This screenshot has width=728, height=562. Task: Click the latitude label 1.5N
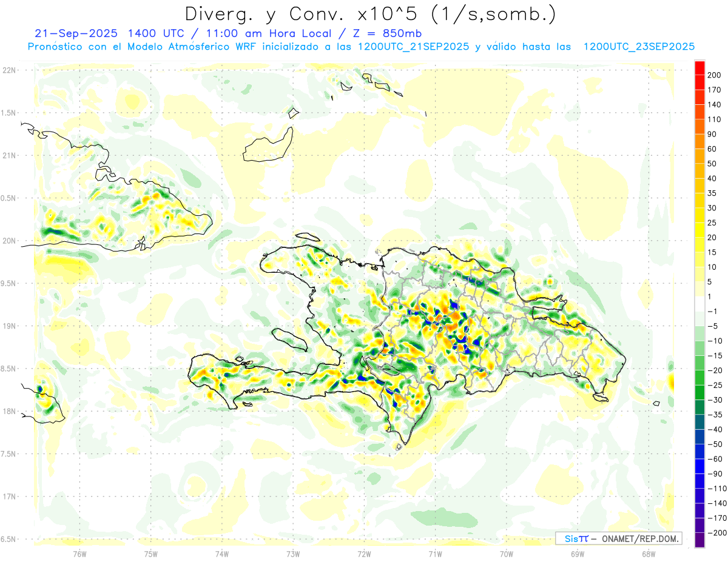(x=8, y=113)
